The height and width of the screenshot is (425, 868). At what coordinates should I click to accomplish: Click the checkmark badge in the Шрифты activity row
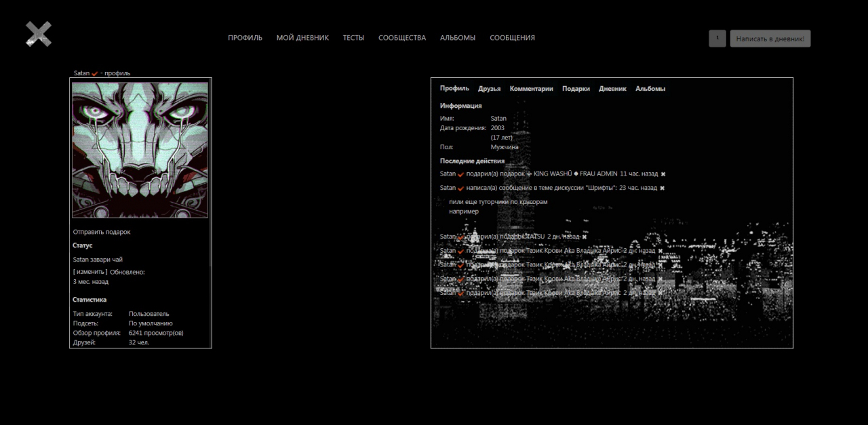point(461,189)
